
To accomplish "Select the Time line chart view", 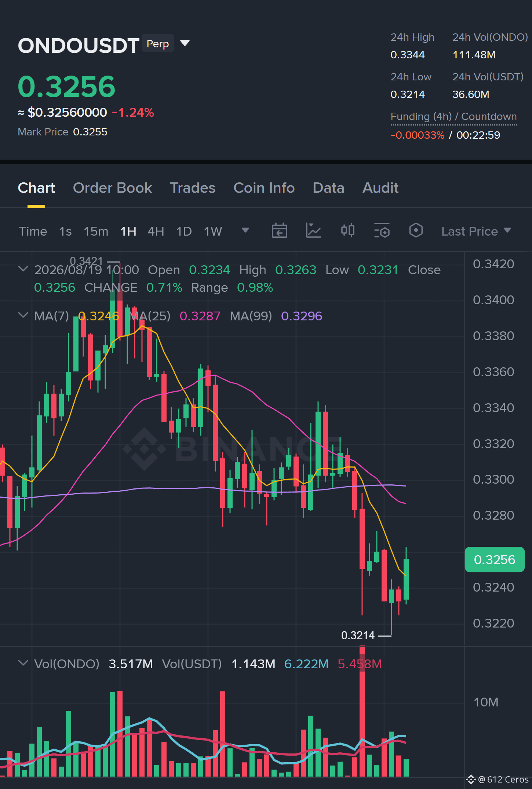I will coord(33,231).
